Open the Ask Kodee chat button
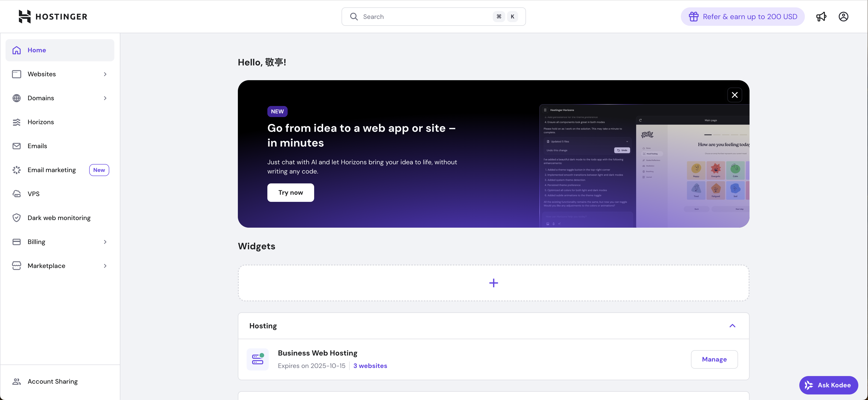Screen dimensions: 868x400 [829, 385]
